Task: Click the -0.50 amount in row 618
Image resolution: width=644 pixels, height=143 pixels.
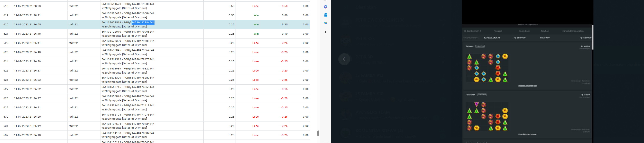Action: pos(284,6)
